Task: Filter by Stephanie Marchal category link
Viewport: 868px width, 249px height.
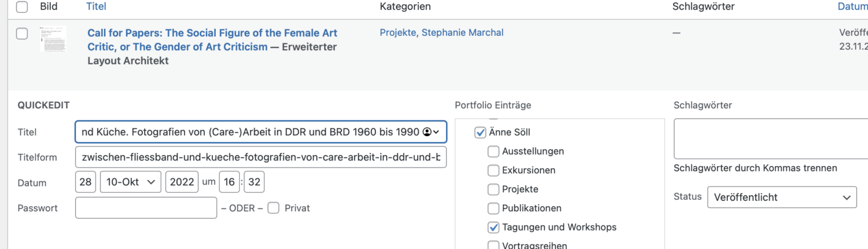Action: 462,32
